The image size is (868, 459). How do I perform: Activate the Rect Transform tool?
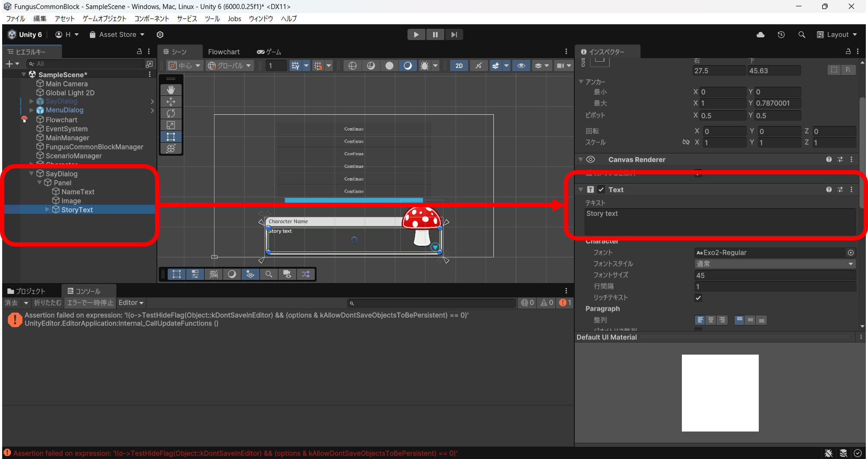[171, 136]
